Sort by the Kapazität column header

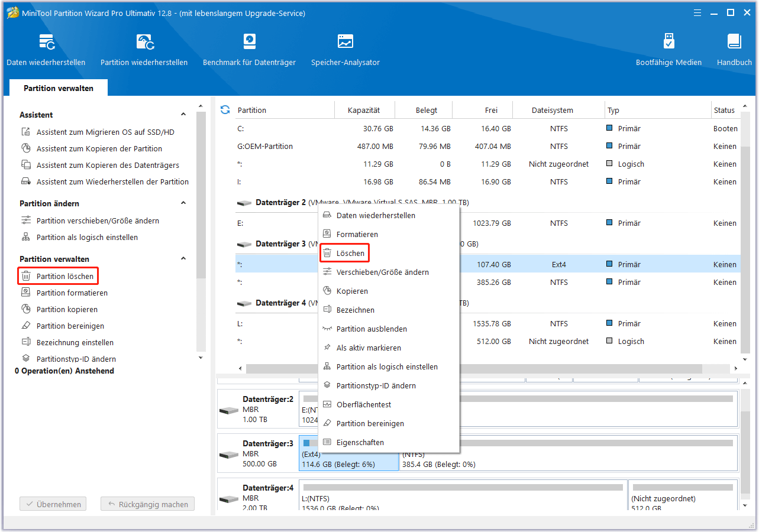click(364, 110)
